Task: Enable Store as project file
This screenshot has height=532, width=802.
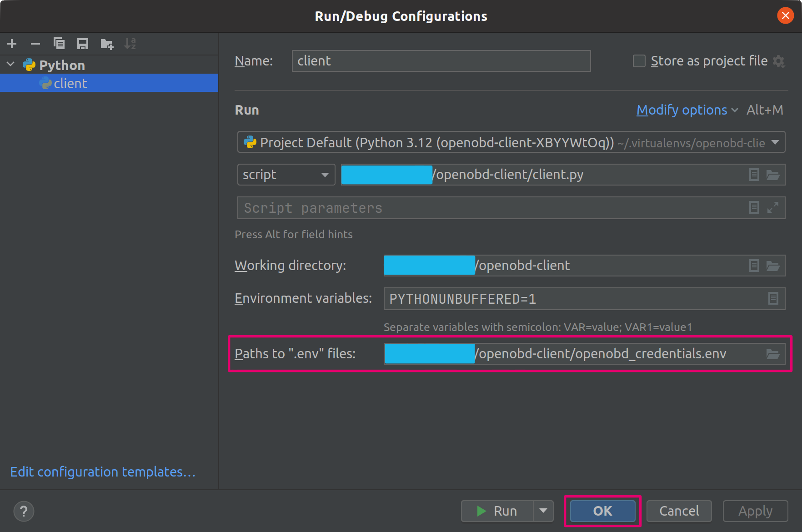Action: pos(639,60)
